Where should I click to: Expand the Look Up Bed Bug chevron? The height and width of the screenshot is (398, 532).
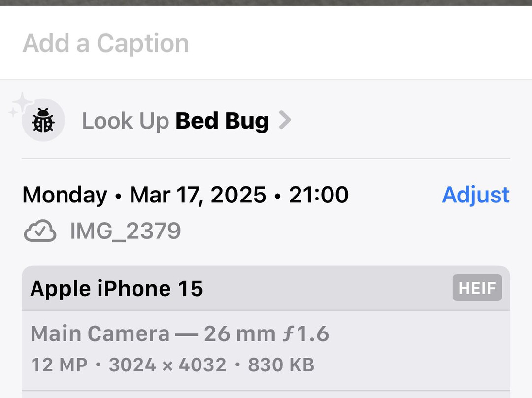click(285, 120)
